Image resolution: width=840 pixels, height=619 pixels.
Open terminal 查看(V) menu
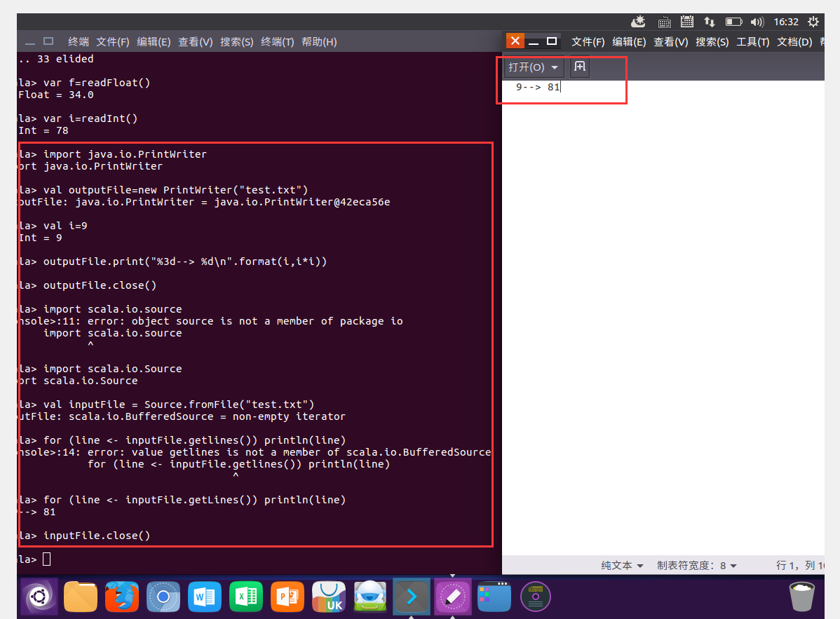[195, 42]
